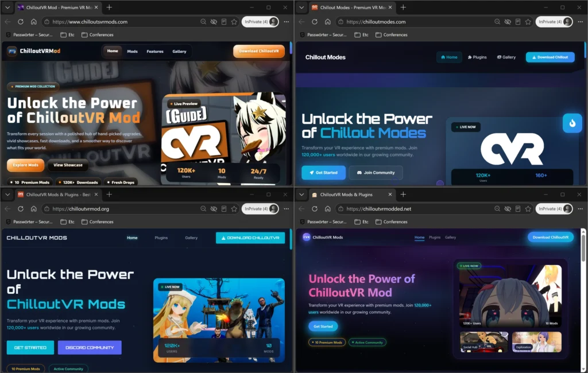Refresh the chilloutsvrmods.com window
Screen dimensions: 588x373
[x=21, y=22]
